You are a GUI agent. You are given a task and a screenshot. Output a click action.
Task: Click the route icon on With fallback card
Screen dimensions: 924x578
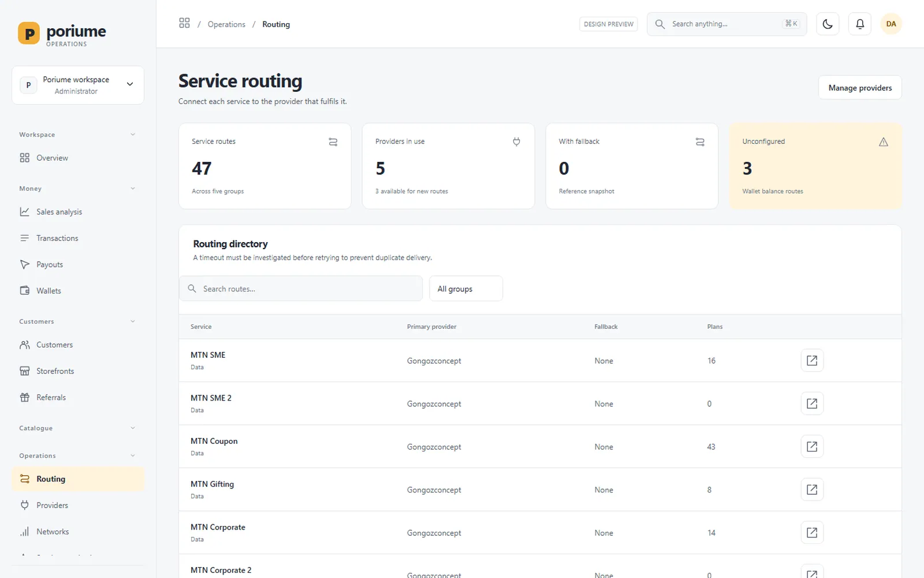point(700,142)
